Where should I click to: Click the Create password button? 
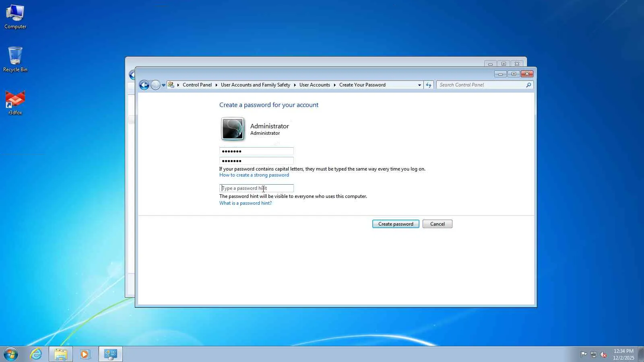(396, 224)
